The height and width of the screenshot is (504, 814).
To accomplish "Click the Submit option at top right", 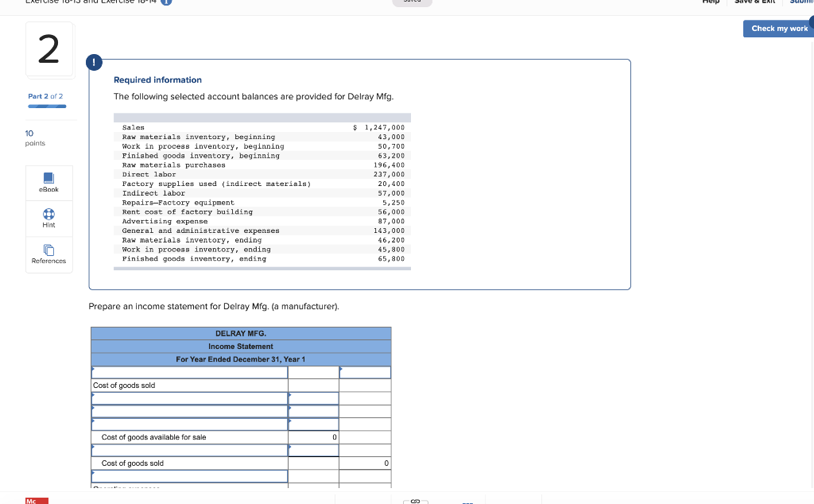I will (801, 2).
